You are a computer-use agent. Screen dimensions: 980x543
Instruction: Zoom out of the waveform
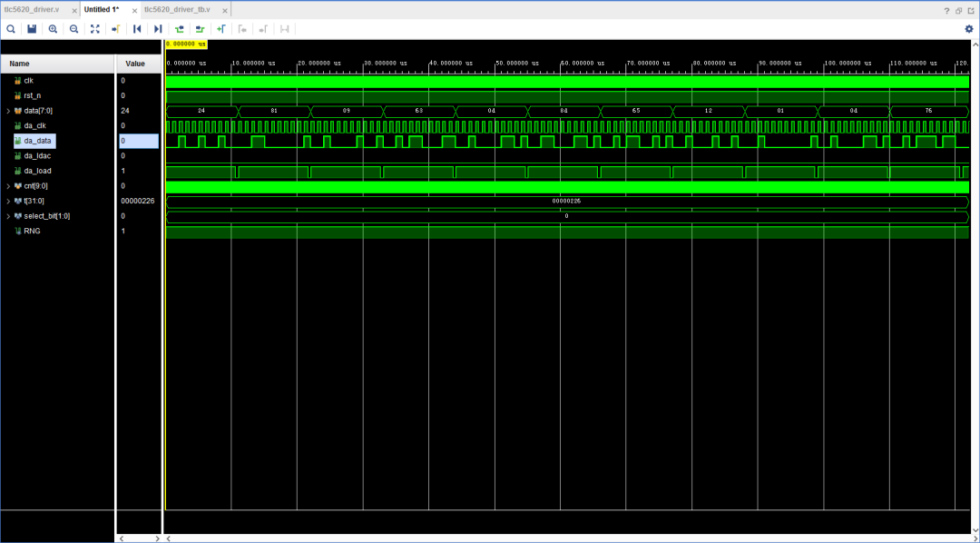click(x=73, y=29)
